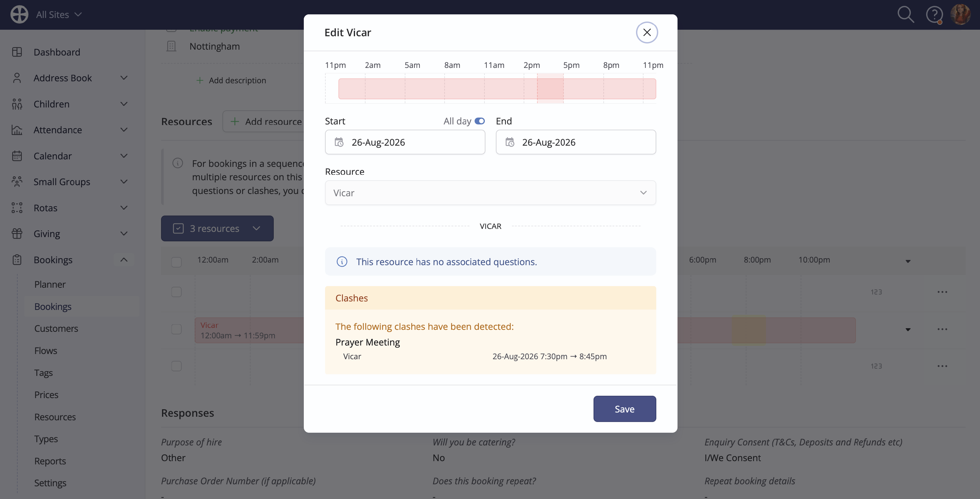The width and height of the screenshot is (980, 499).
Task: Click the Children sidebar icon
Action: pyautogui.click(x=17, y=104)
